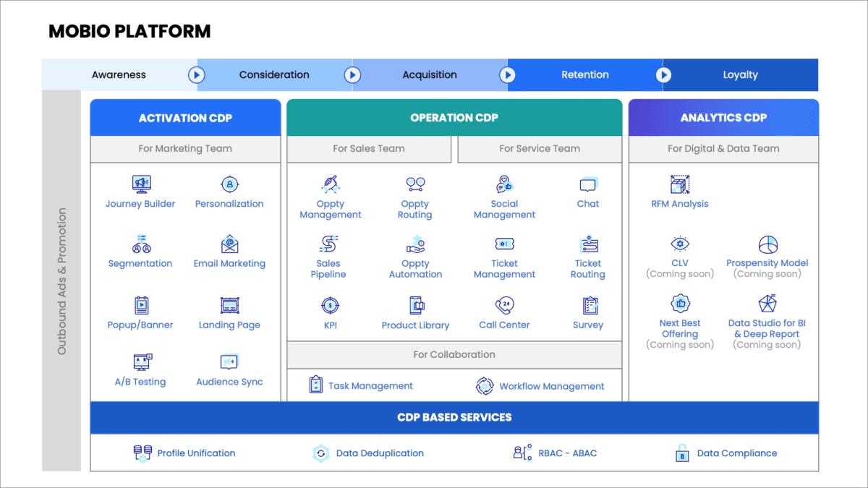Click the arrow after Consideration stage
This screenshot has height=488, width=868.
click(x=352, y=74)
